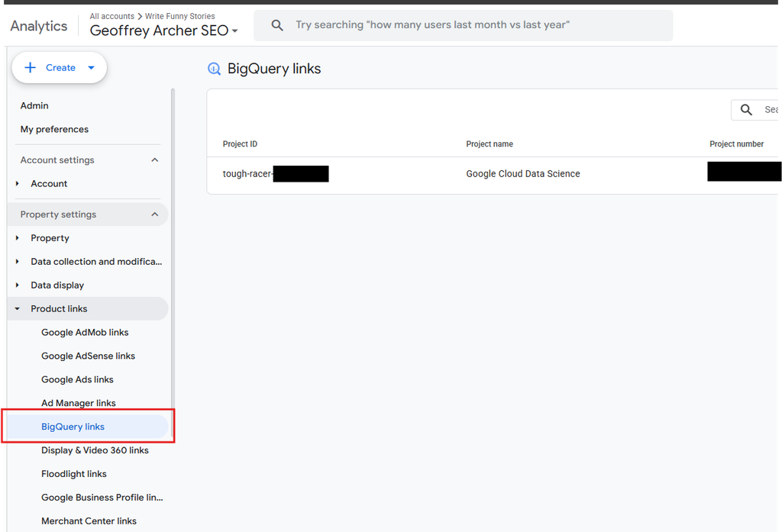
Task: Click the Account settings heading text
Action: 57,160
